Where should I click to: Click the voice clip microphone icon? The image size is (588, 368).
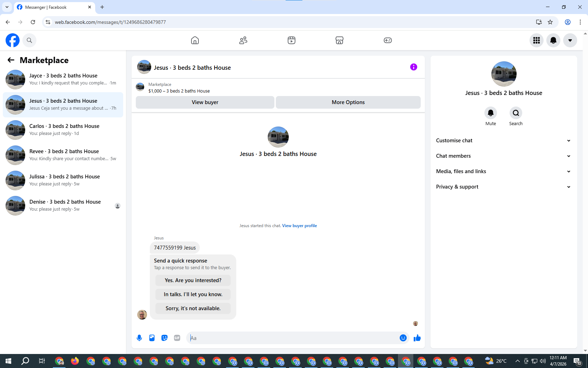[x=139, y=338]
